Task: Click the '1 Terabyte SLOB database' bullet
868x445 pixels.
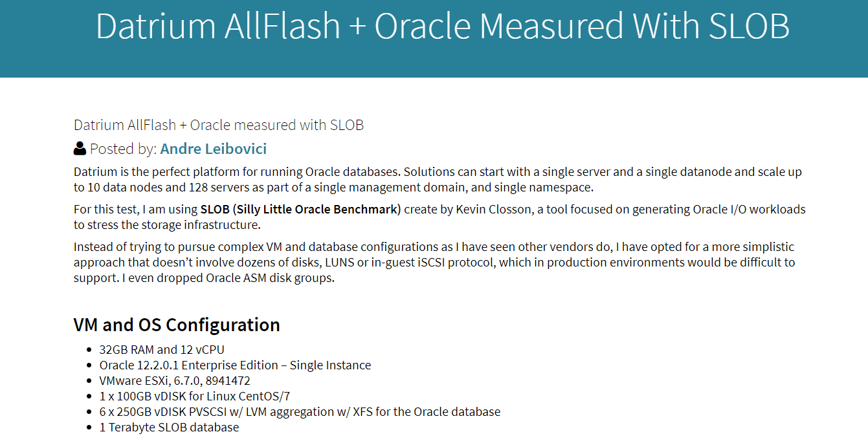Action: click(x=169, y=427)
